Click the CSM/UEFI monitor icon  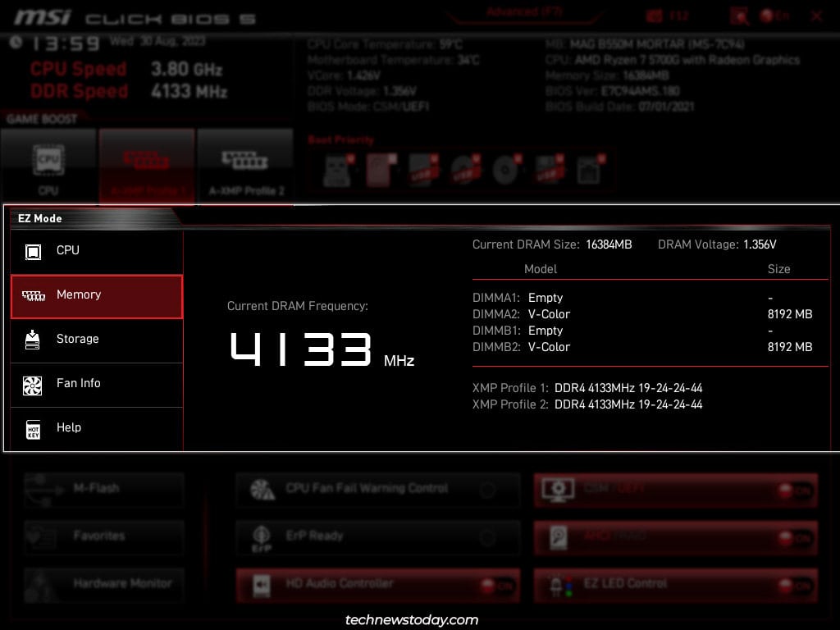(x=558, y=491)
